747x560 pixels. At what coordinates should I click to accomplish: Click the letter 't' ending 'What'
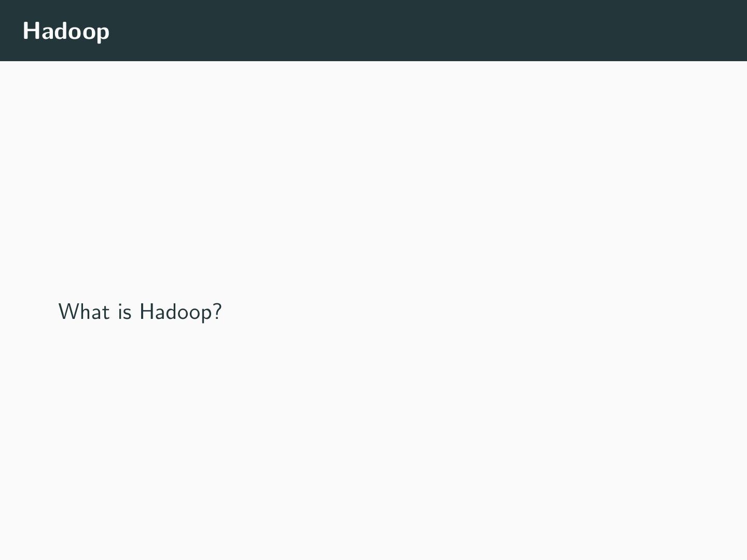106,312
